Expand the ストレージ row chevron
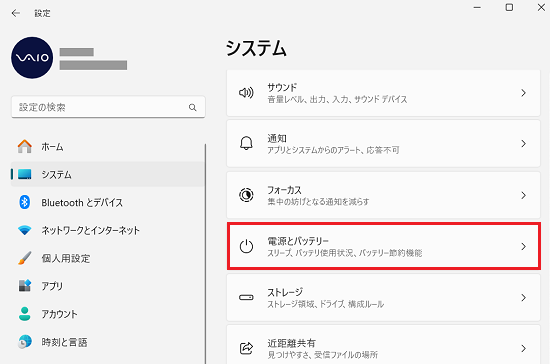Viewport: 550px width, 364px height. (x=523, y=298)
